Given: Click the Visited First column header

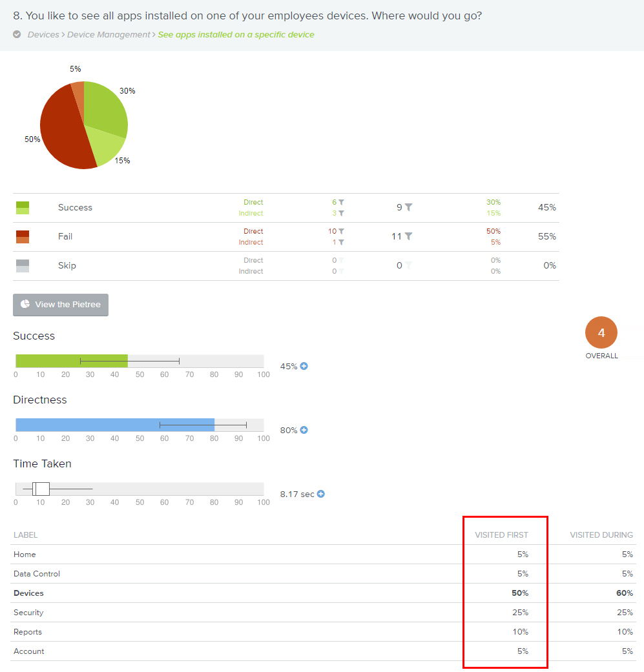Looking at the screenshot, I should click(501, 535).
